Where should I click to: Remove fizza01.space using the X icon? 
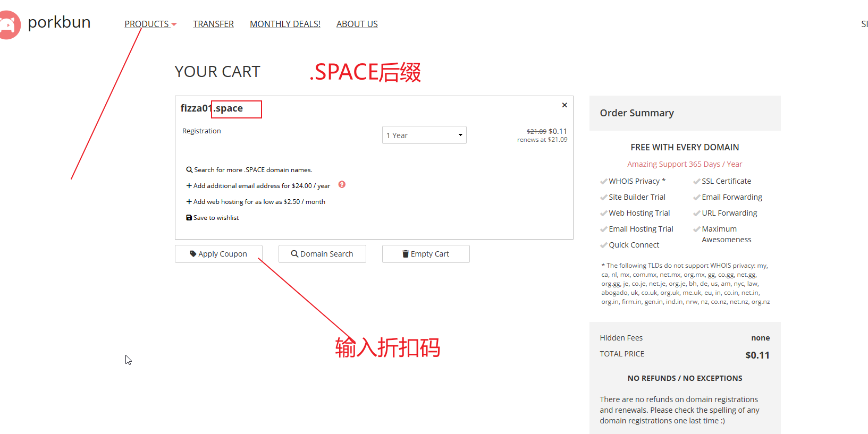pos(564,105)
